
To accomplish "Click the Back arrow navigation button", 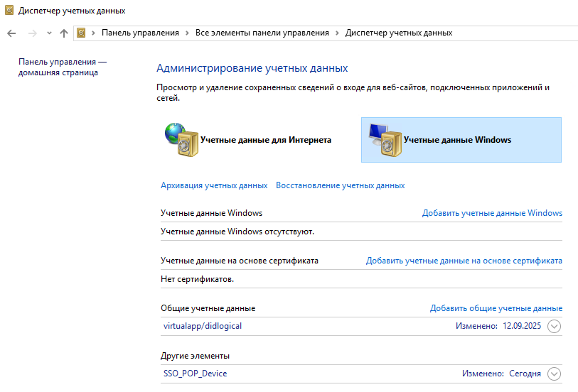I will click(x=11, y=33).
